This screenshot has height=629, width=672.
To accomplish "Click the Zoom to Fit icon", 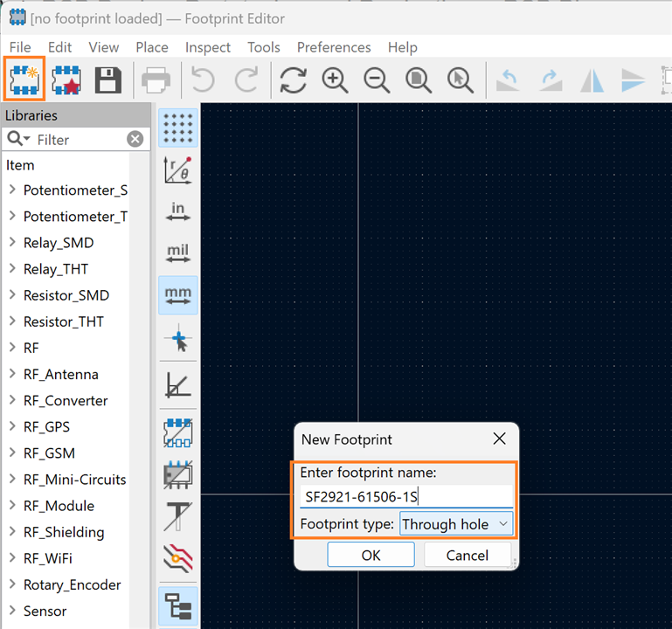I will 419,80.
